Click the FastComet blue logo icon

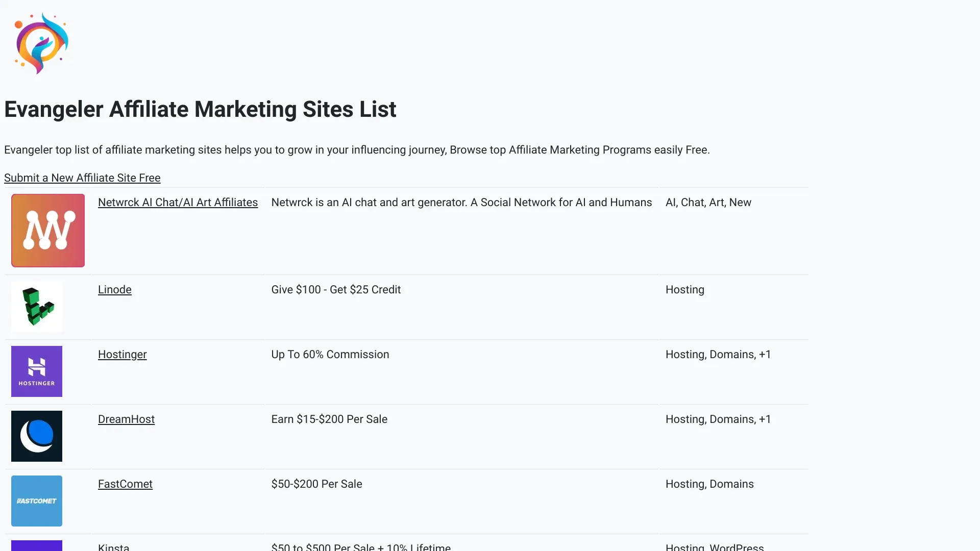click(36, 500)
